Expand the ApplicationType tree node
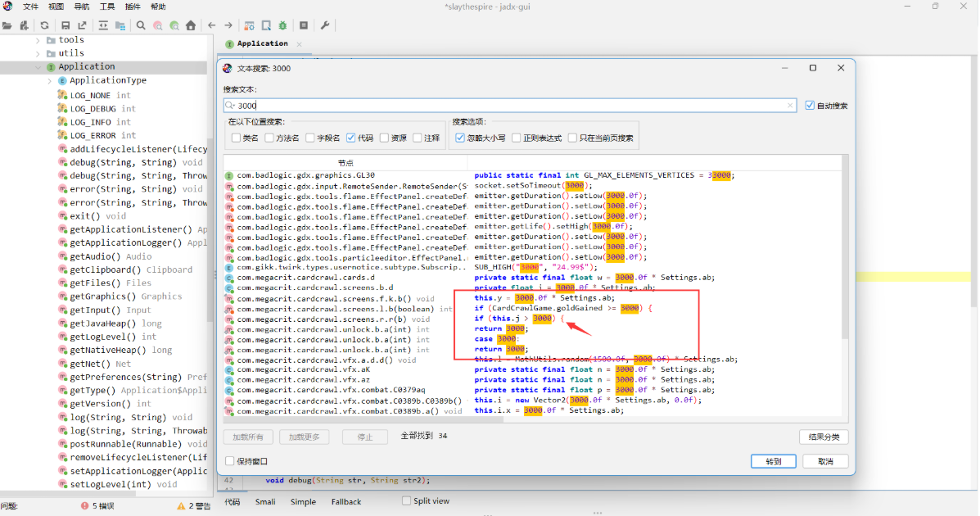980x516 pixels. (x=49, y=80)
